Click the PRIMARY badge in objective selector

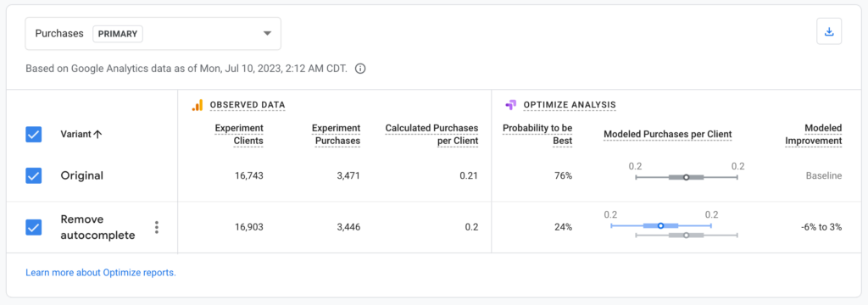[x=118, y=34]
